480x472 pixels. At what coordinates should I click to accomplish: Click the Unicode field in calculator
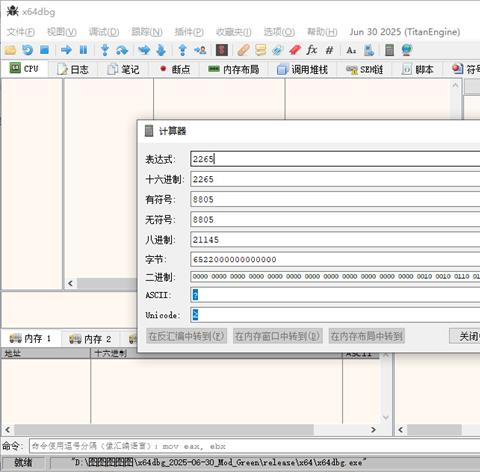coord(335,315)
